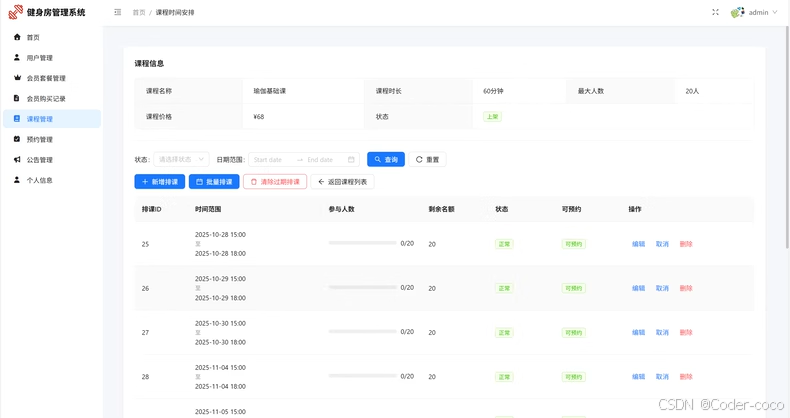Image resolution: width=790 pixels, height=418 pixels.
Task: Open 会员购买记录 in the sidebar
Action: [x=51, y=98]
